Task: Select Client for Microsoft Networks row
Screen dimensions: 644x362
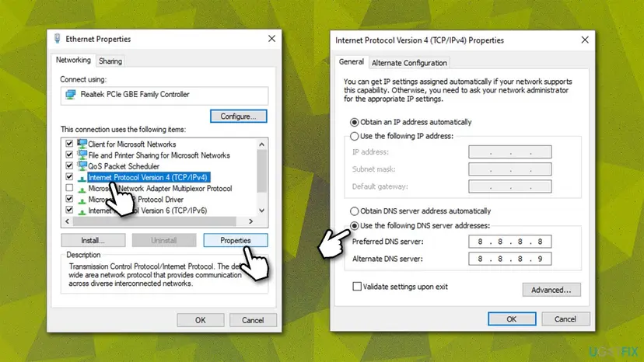Action: (132, 144)
